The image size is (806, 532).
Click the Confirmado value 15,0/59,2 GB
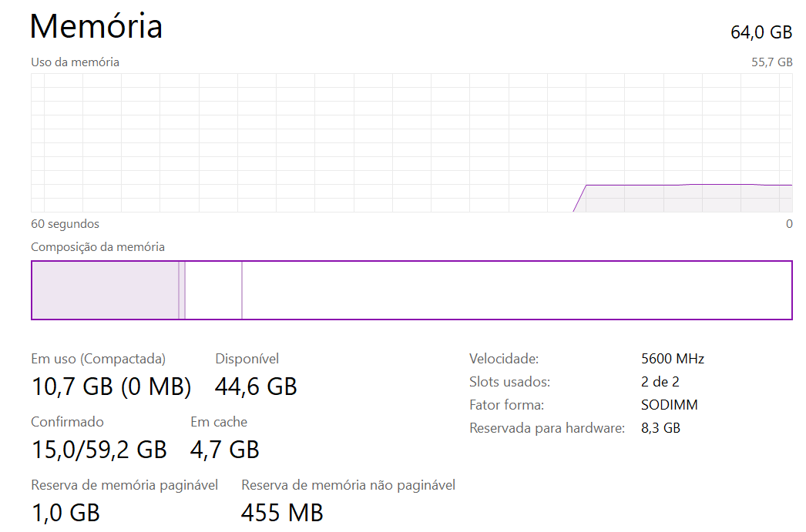tap(99, 450)
